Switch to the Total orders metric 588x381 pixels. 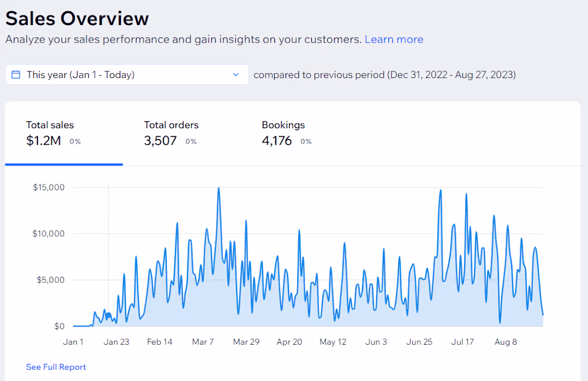pos(171,133)
